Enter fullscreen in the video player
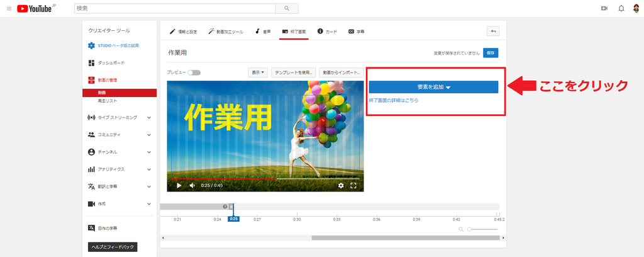The image size is (644, 257). tap(353, 185)
